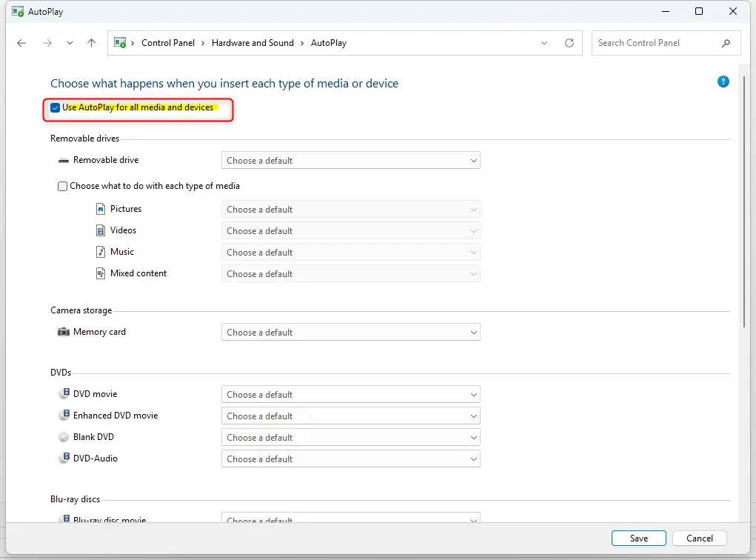This screenshot has width=756, height=560.
Task: Expand chevron after Hardware and Sound breadcrumb
Action: click(x=302, y=43)
